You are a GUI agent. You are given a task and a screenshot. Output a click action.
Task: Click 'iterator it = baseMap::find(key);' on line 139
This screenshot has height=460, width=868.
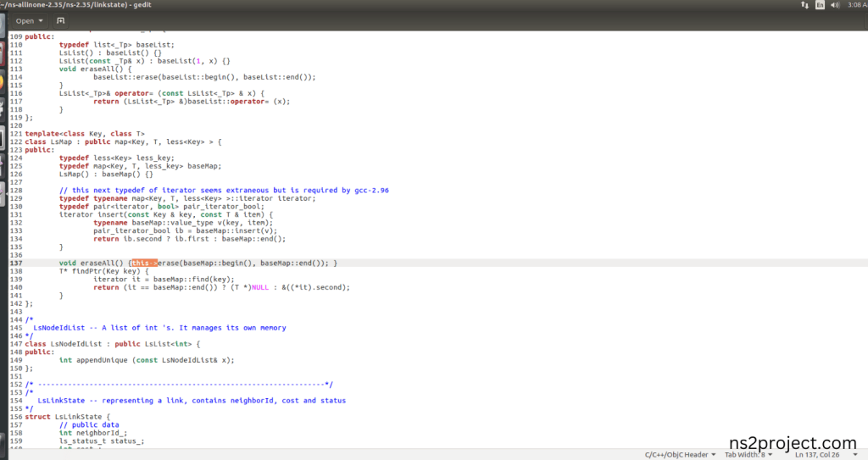(x=164, y=280)
